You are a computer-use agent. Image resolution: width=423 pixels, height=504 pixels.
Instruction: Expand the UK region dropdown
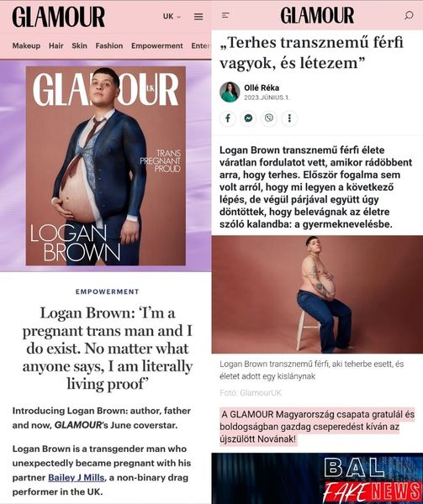pyautogui.click(x=172, y=17)
